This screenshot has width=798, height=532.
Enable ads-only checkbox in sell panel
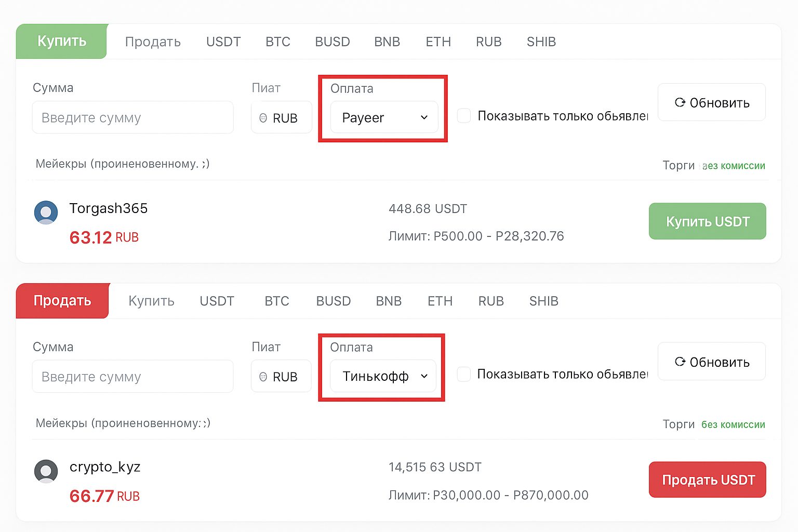click(x=464, y=374)
